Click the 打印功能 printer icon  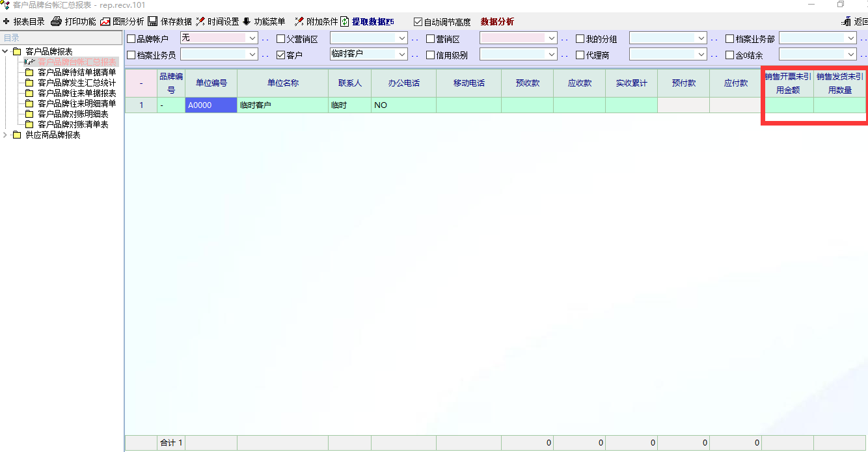57,21
